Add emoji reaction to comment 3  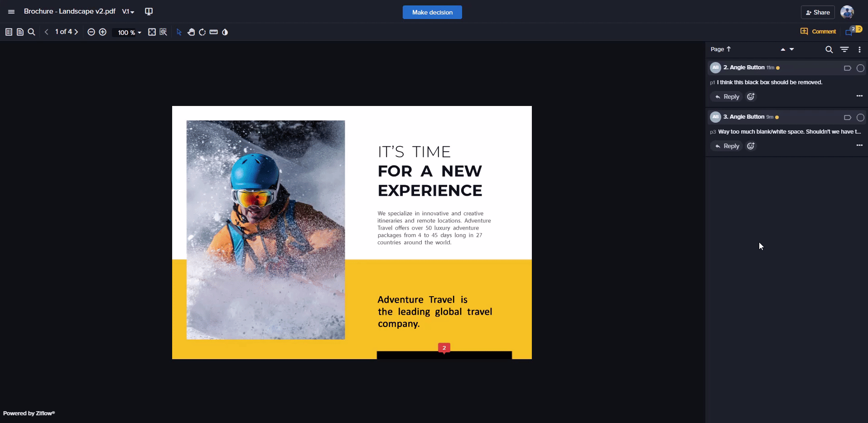751,146
